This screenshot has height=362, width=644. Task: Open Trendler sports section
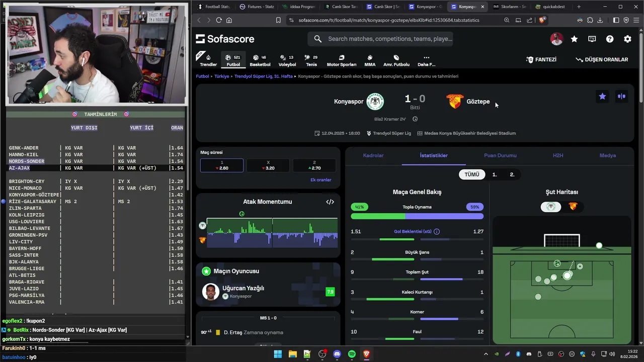(208, 60)
